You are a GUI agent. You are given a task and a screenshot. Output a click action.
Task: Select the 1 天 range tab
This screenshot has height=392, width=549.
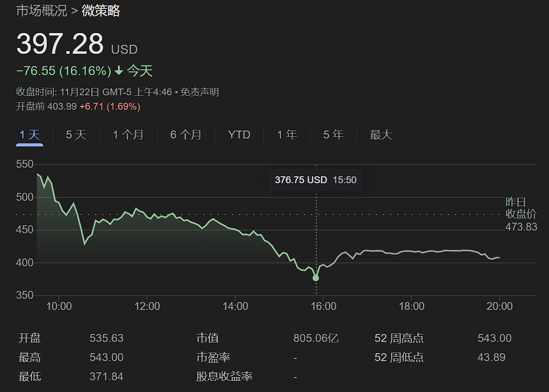coord(30,134)
